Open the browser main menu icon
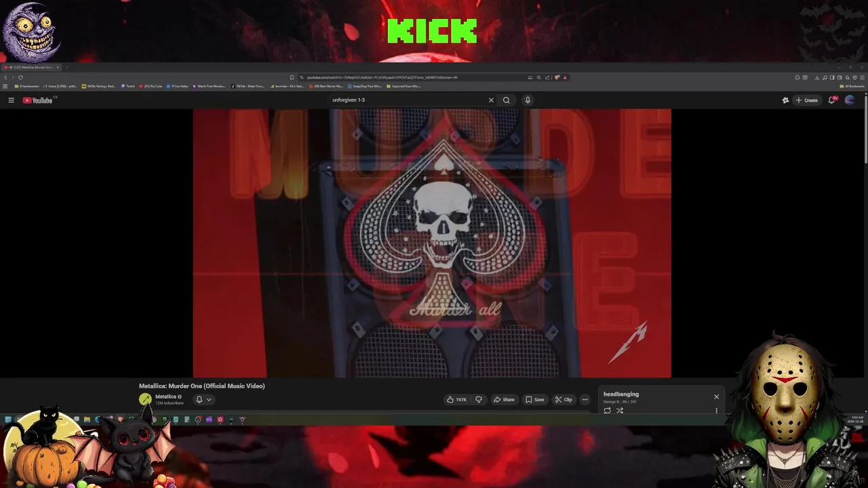The height and width of the screenshot is (488, 868). (x=862, y=77)
